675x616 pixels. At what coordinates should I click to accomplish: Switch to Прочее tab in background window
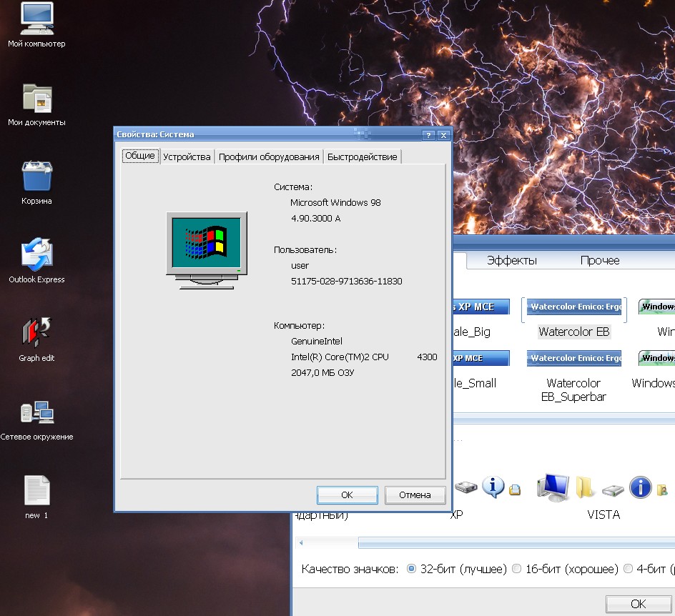click(x=600, y=260)
